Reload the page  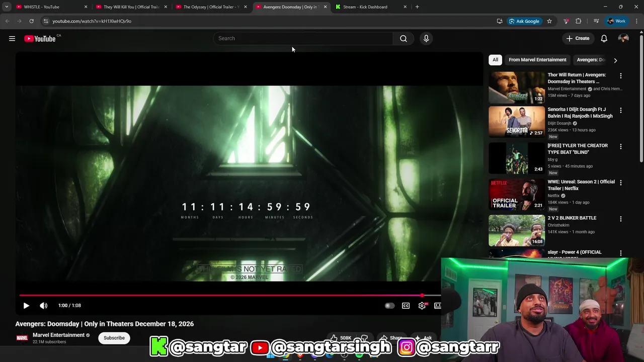31,21
